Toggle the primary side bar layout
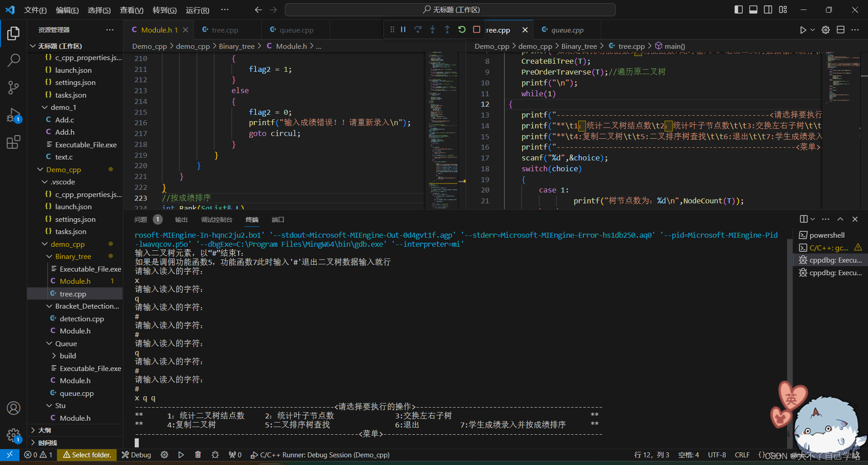868x465 pixels. pos(739,9)
